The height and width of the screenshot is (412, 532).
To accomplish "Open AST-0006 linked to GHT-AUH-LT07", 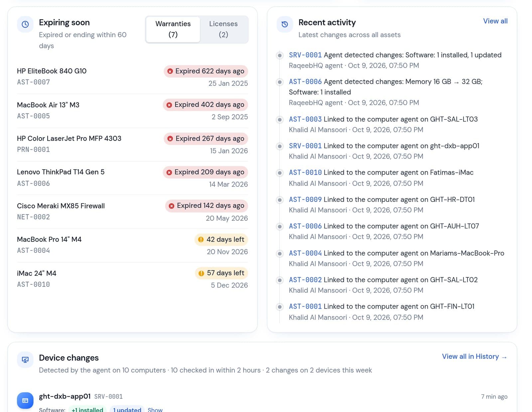I will point(305,226).
